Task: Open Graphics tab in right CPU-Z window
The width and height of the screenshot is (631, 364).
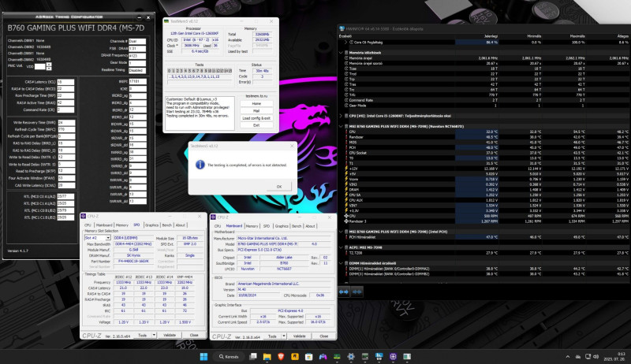Action: pyautogui.click(x=282, y=226)
